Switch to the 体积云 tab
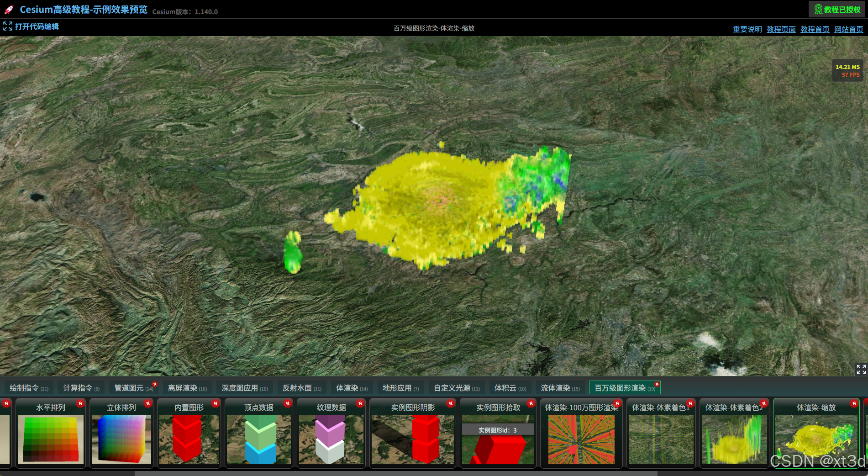Screen dimensions: 868x476 pyautogui.click(x=510, y=388)
